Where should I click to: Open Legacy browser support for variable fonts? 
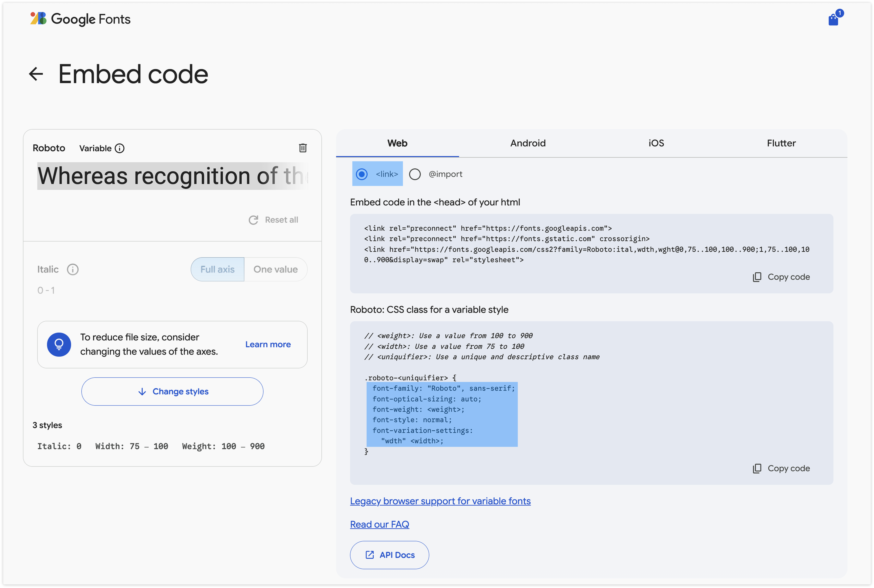(x=440, y=501)
